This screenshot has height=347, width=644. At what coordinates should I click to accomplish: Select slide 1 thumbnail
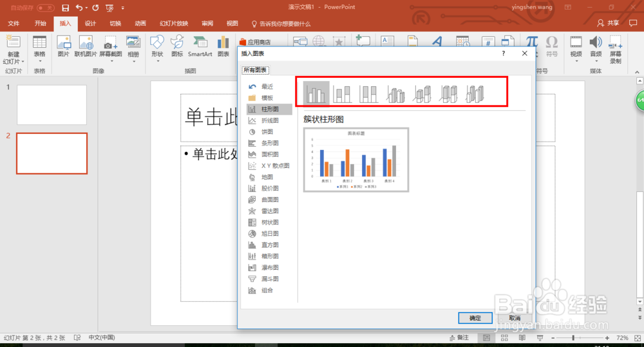coord(52,105)
